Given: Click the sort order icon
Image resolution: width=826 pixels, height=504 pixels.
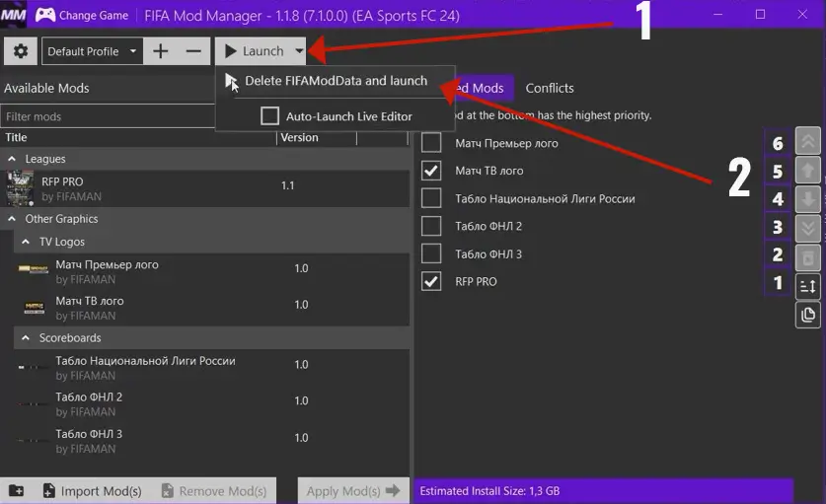Looking at the screenshot, I should [x=807, y=286].
